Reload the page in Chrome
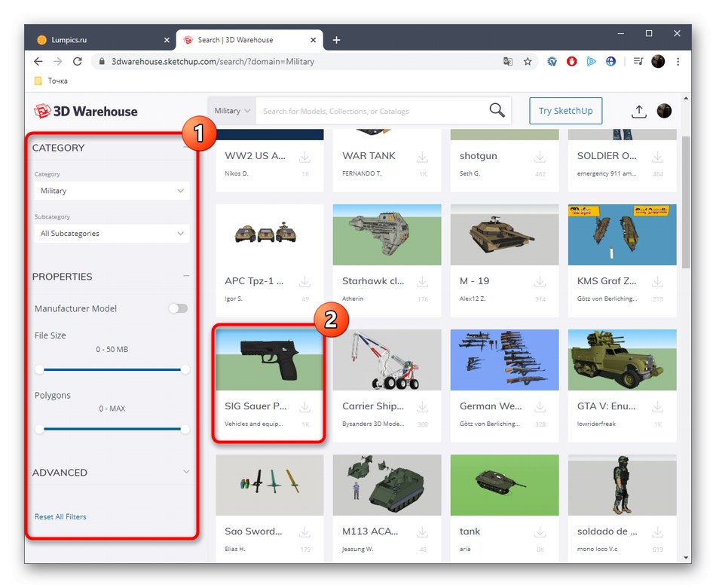The height and width of the screenshot is (588, 716). pyautogui.click(x=78, y=61)
